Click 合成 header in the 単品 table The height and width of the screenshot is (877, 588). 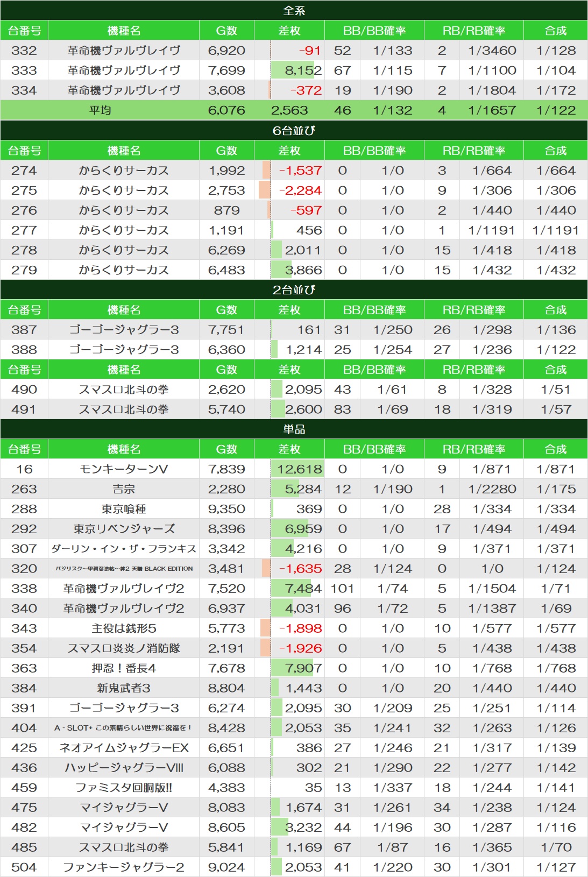(x=556, y=449)
